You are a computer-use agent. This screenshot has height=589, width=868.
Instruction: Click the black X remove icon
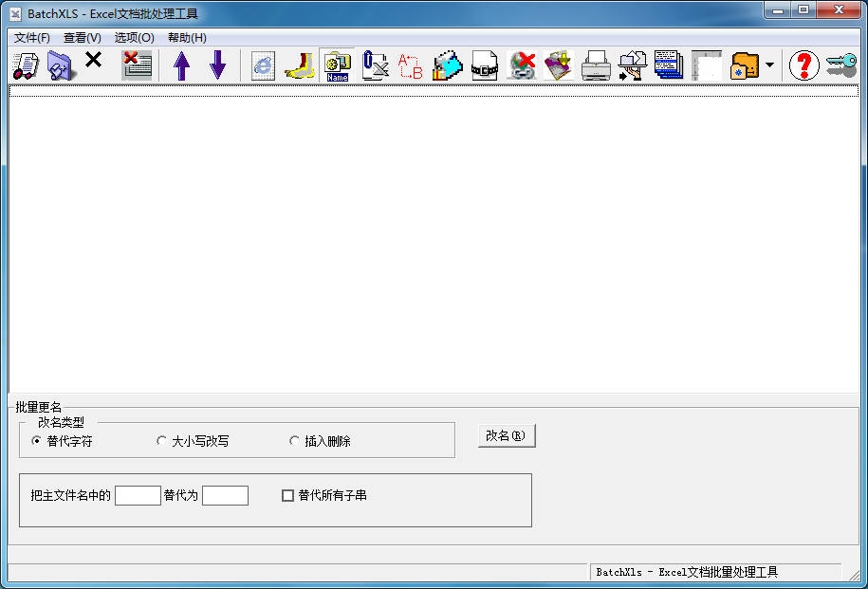point(94,59)
